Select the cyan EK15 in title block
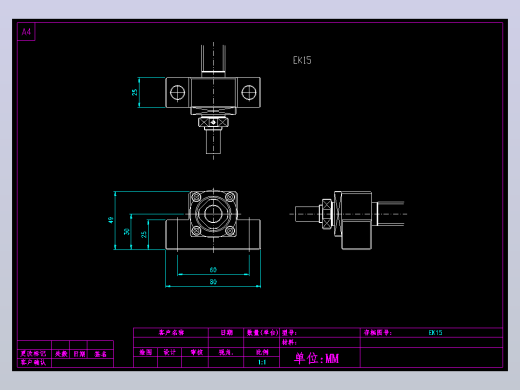Screen dimensions: 520x390 pyautogui.click(x=435, y=333)
